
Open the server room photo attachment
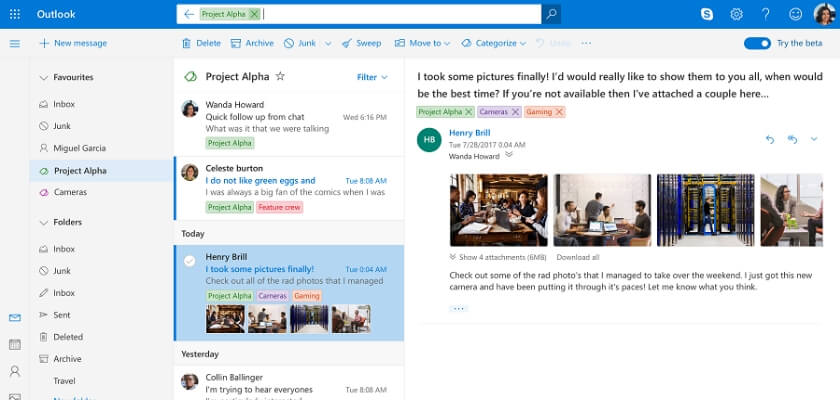706,210
